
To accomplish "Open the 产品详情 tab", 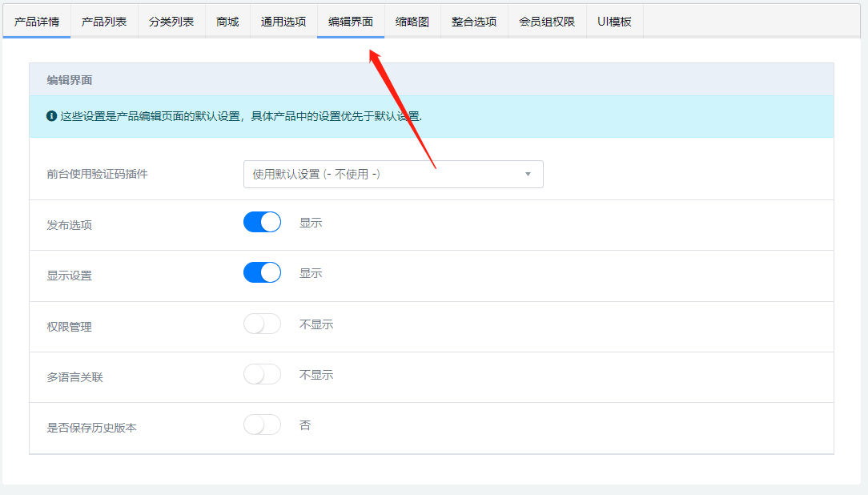I will tap(36, 22).
